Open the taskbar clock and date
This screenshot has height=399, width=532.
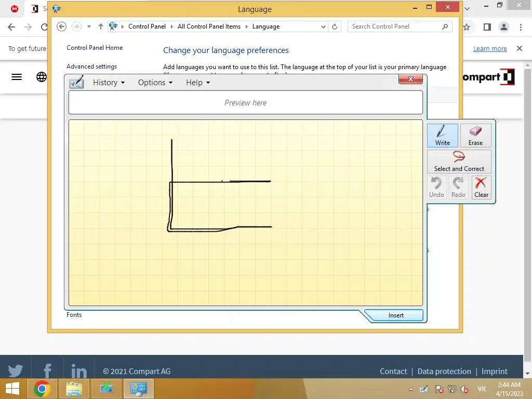click(x=509, y=389)
